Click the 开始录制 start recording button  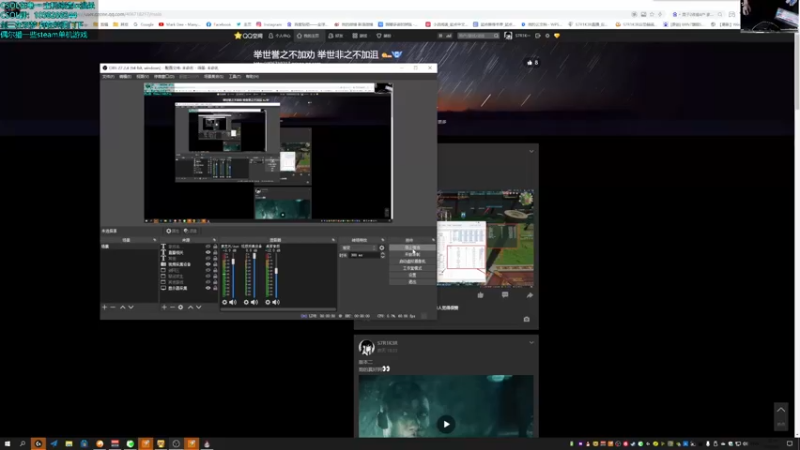tap(412, 254)
